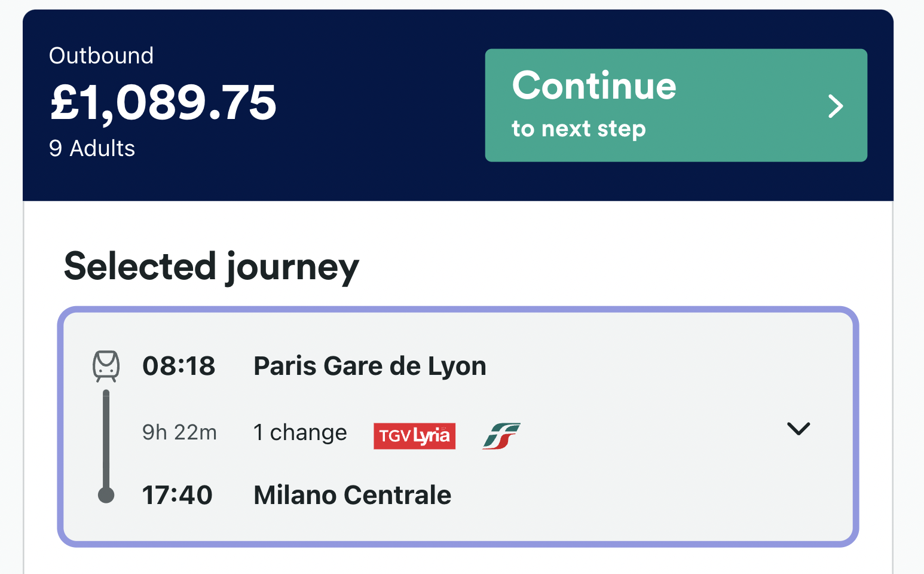924x574 pixels.
Task: Click the 1 change label
Action: pos(300,432)
